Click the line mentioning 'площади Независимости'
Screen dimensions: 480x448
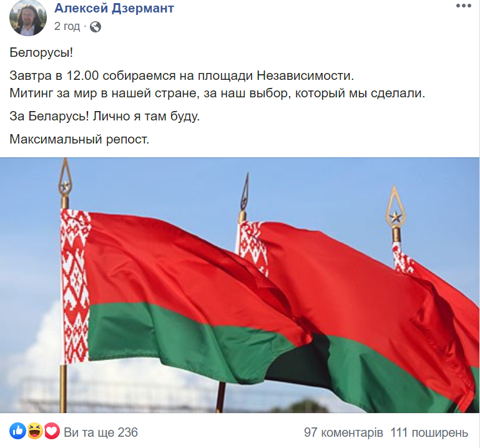(x=182, y=75)
